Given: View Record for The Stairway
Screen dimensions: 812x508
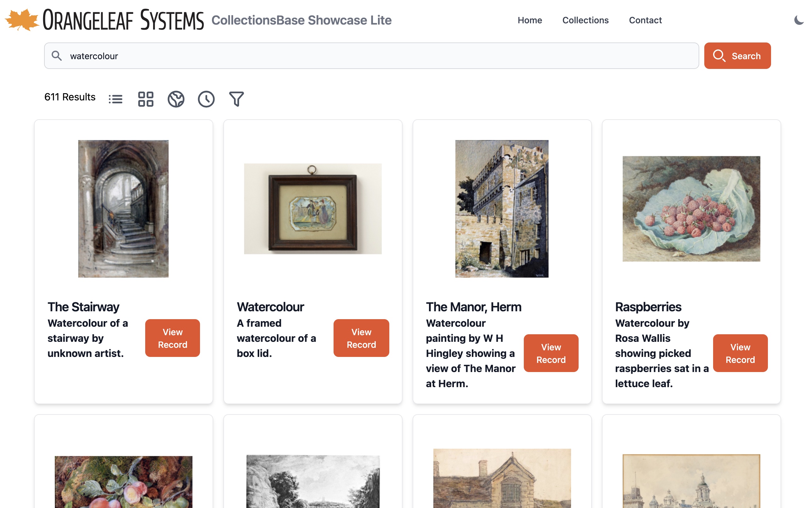Looking at the screenshot, I should coord(173,338).
